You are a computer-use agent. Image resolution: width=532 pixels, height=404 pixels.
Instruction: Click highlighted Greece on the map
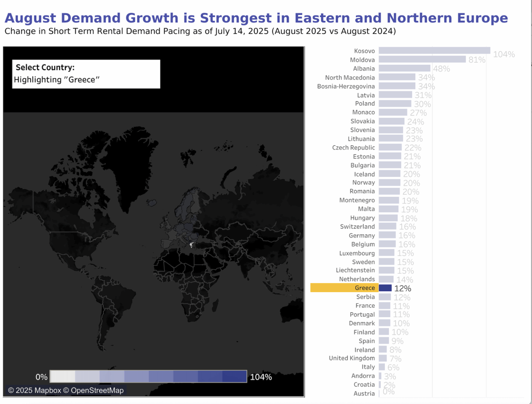click(x=192, y=245)
